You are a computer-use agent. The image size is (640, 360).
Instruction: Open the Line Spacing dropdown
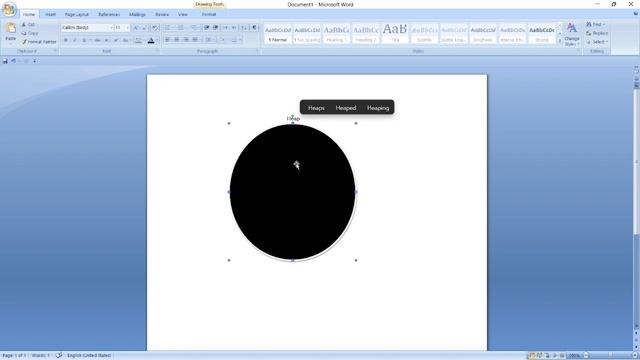pyautogui.click(x=209, y=40)
